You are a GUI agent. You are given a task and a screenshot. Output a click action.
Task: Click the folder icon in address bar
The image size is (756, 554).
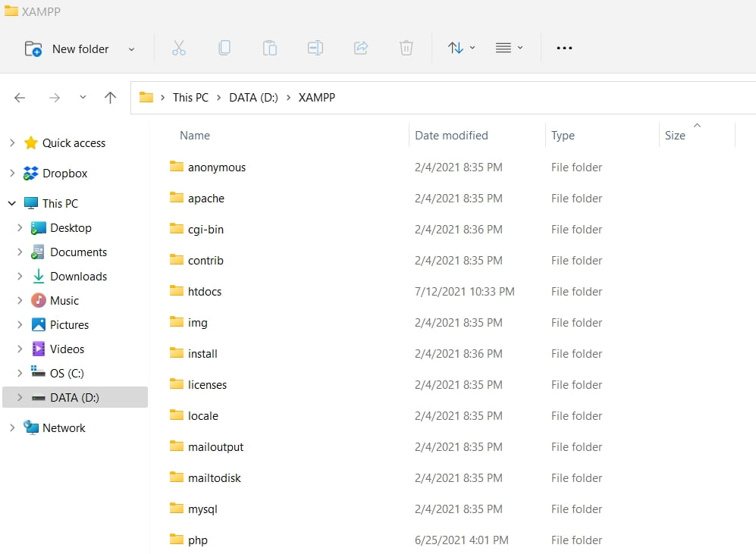(146, 97)
